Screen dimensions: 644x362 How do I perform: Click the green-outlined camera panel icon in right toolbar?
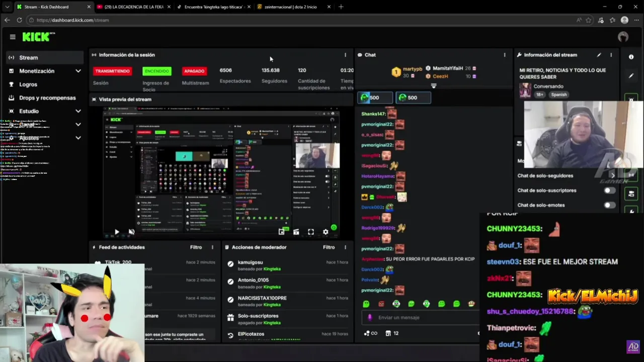click(x=631, y=193)
